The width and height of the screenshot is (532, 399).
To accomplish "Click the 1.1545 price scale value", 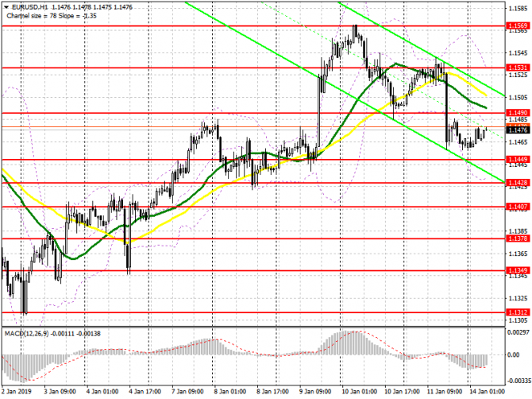I will [519, 53].
